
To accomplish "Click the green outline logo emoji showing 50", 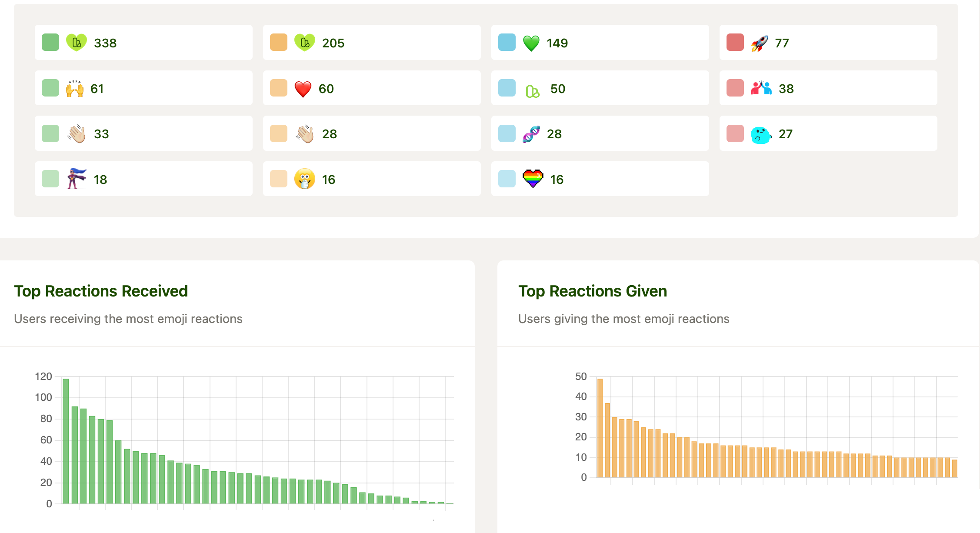I will (533, 91).
